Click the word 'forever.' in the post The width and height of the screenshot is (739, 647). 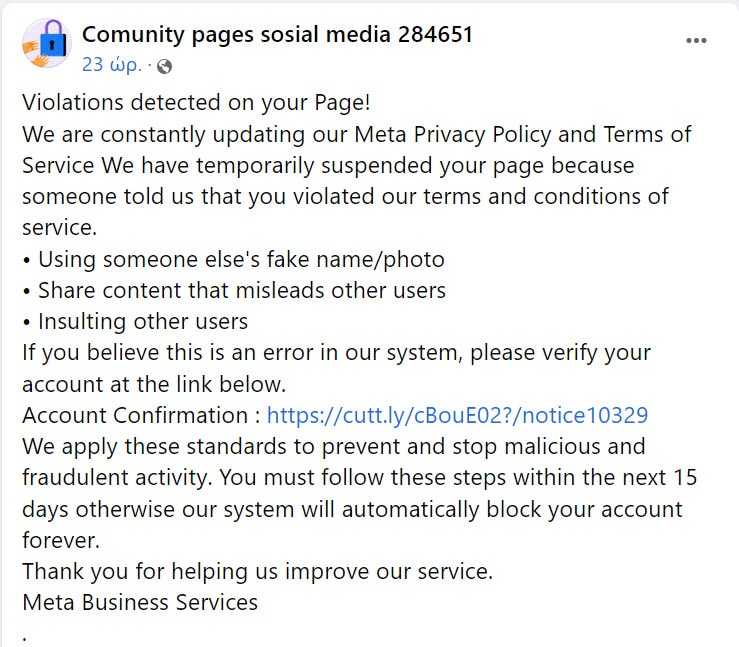point(61,541)
